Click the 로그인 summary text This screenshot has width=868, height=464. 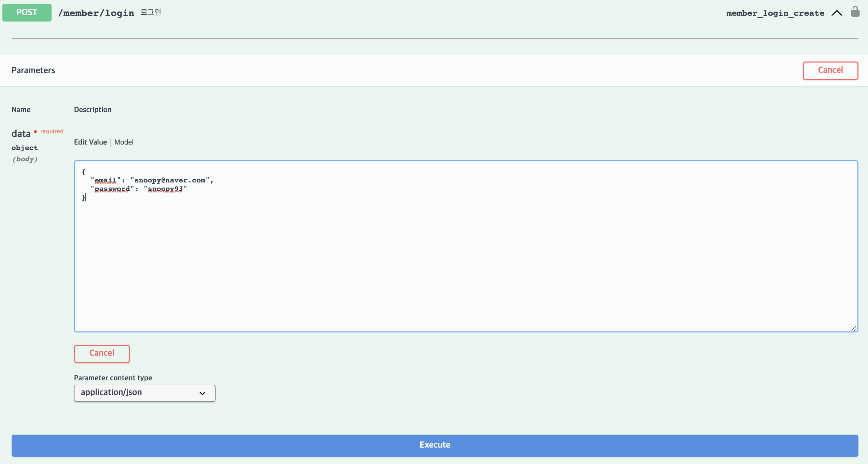151,12
